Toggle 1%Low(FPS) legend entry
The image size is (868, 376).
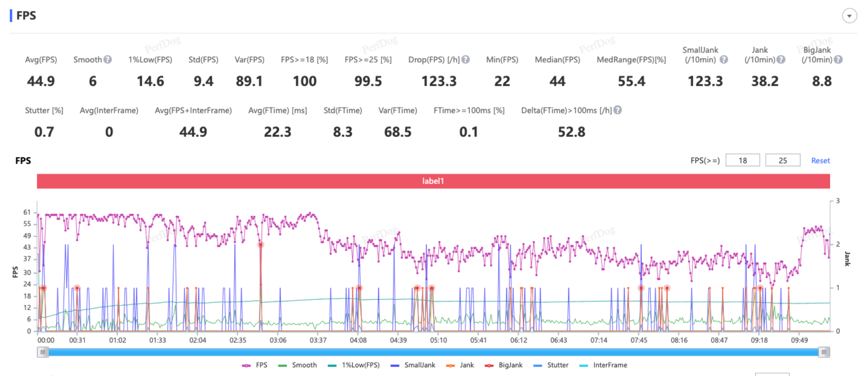[x=353, y=365]
